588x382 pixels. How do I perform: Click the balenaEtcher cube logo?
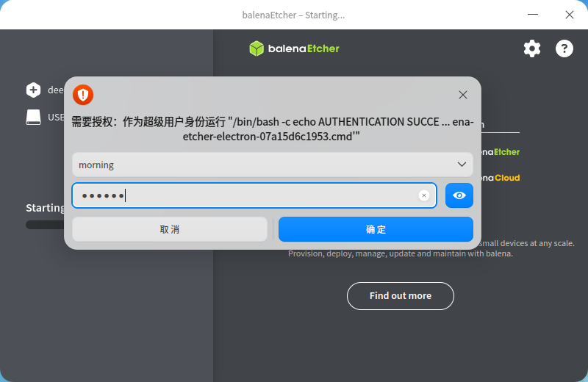257,48
